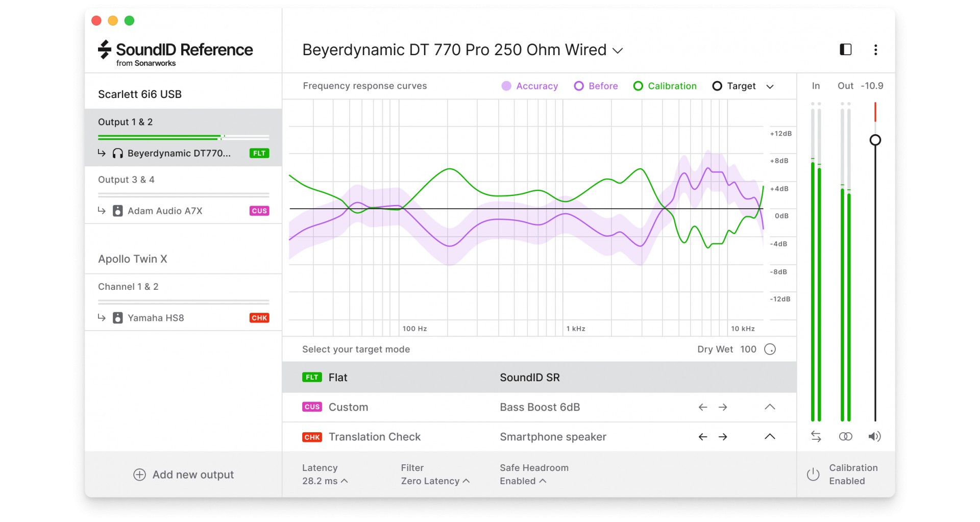Image resolution: width=980 pixels, height=522 pixels.
Task: Click the Smartphone speaker preset name
Action: [553, 437]
